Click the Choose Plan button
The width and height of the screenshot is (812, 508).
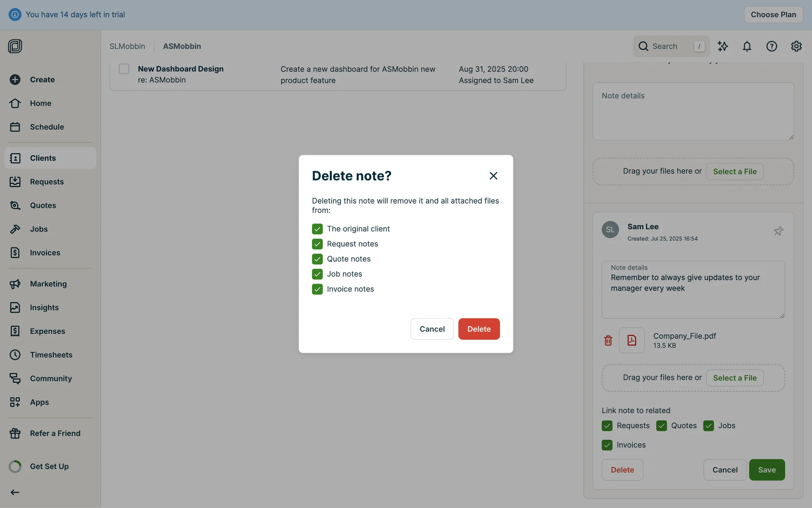coord(773,14)
